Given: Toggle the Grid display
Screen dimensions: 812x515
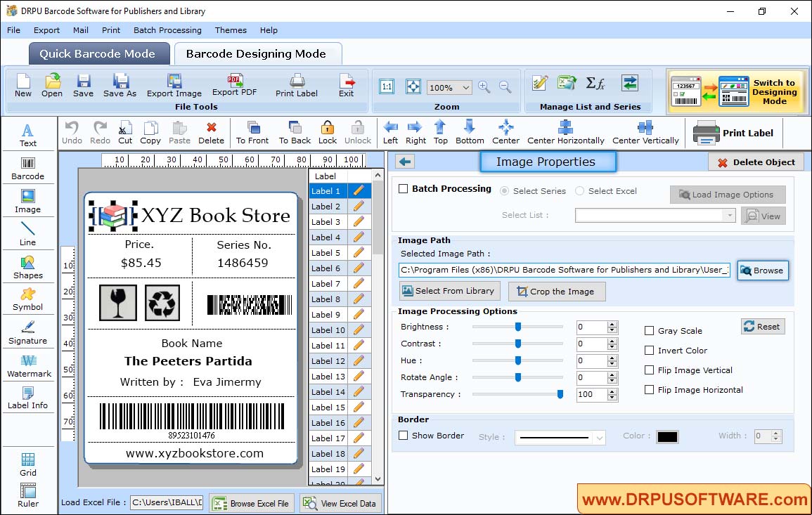Looking at the screenshot, I should click(x=28, y=464).
